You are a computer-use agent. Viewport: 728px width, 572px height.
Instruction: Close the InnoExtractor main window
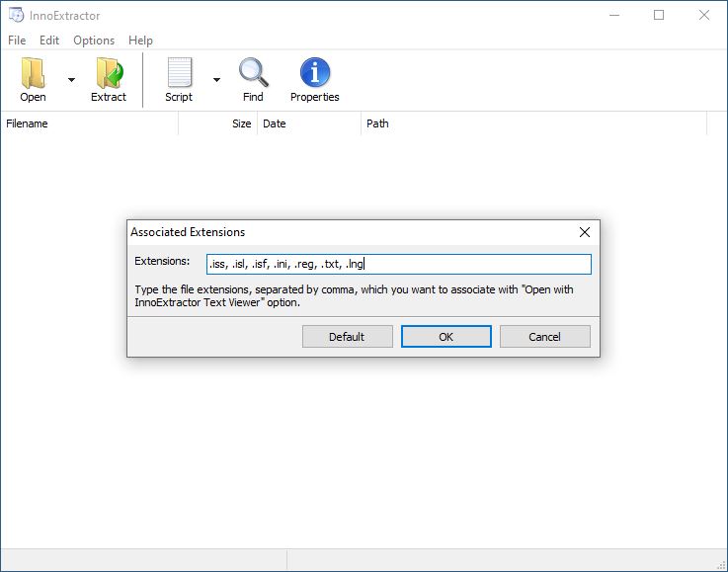tap(704, 16)
